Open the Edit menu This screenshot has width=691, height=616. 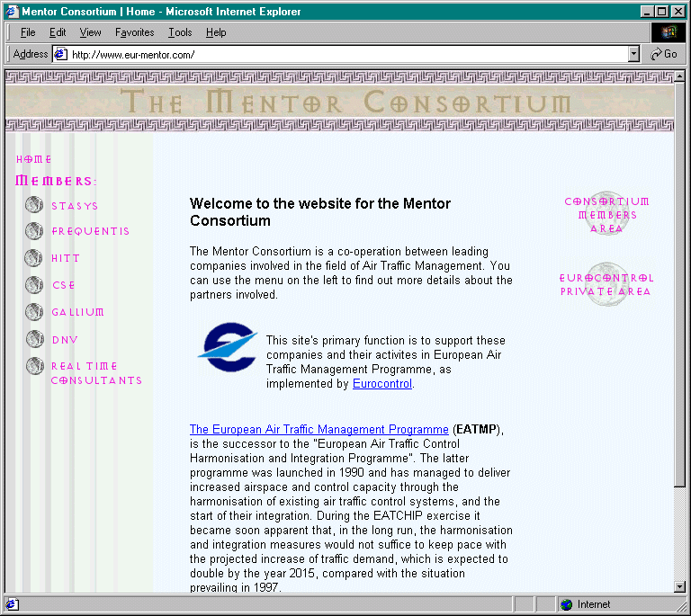point(58,32)
